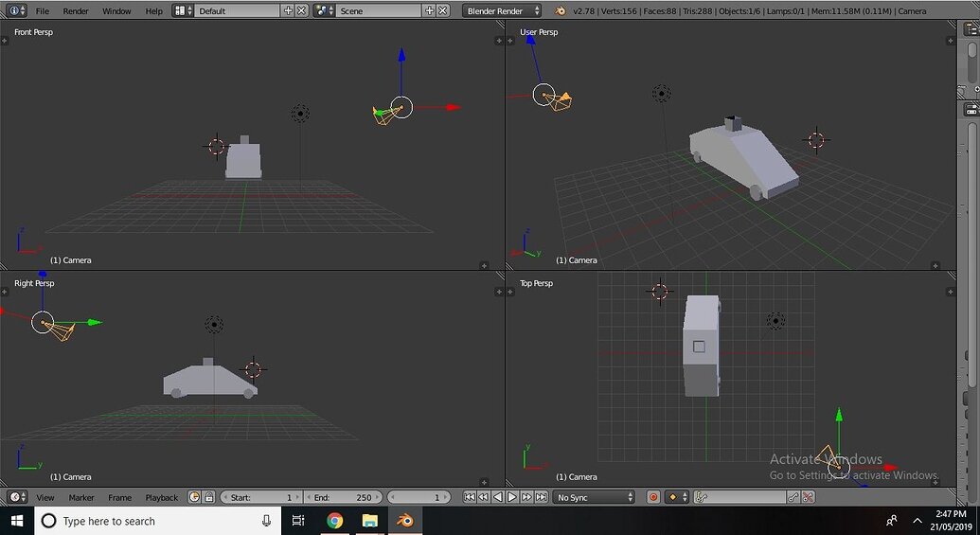The width and height of the screenshot is (980, 535).
Task: Jump to the first frame
Action: pyautogui.click(x=470, y=497)
